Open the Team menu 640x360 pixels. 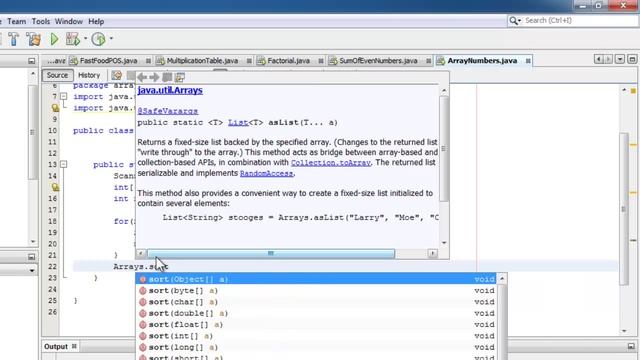pyautogui.click(x=17, y=21)
